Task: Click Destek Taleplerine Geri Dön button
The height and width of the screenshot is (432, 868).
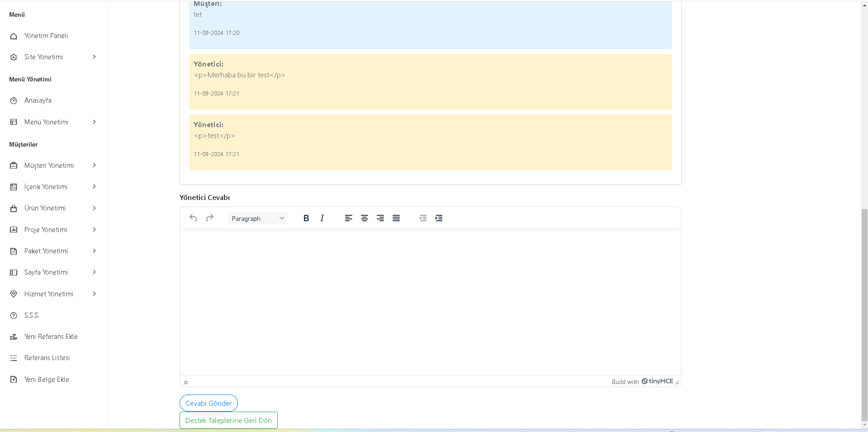Action: pyautogui.click(x=228, y=420)
